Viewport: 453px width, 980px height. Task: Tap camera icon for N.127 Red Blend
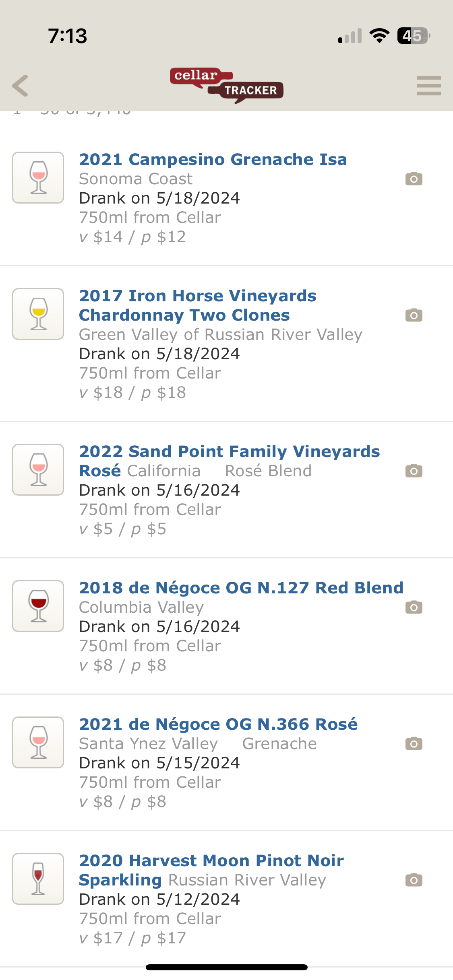[414, 607]
